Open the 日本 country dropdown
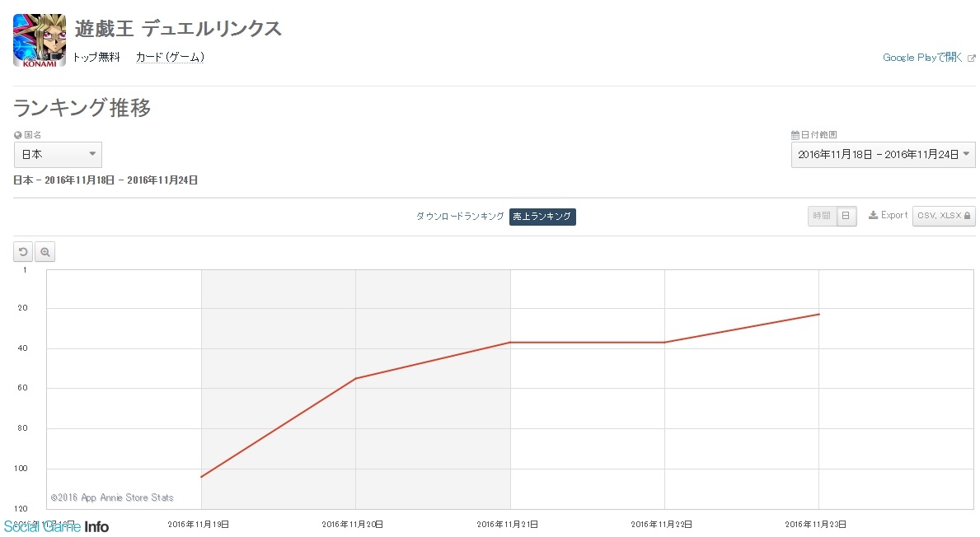This screenshot has height=537, width=980. point(58,155)
